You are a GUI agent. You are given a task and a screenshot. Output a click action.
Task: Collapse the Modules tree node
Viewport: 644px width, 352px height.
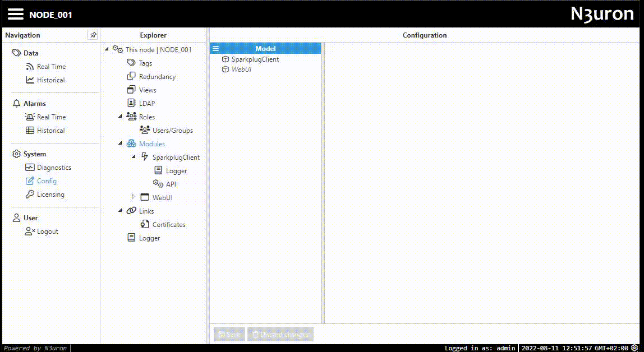point(121,143)
